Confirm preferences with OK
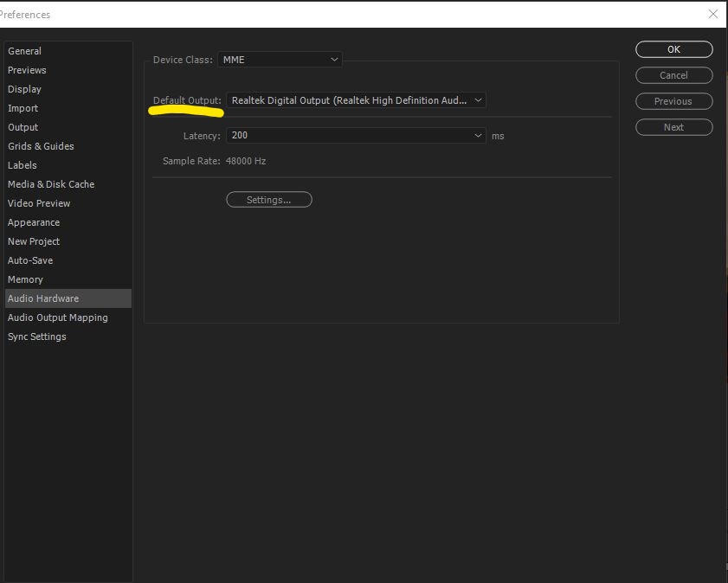The image size is (728, 583). (673, 49)
